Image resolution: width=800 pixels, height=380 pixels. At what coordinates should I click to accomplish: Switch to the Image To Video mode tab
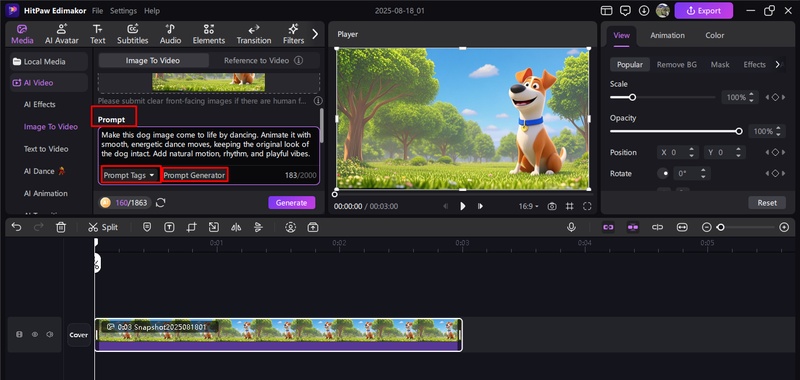tap(153, 60)
